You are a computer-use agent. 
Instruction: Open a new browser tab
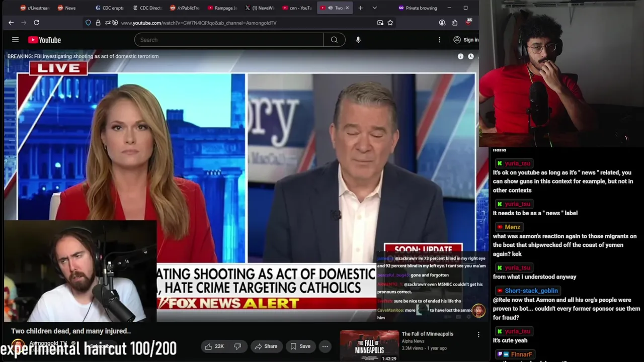(x=360, y=8)
